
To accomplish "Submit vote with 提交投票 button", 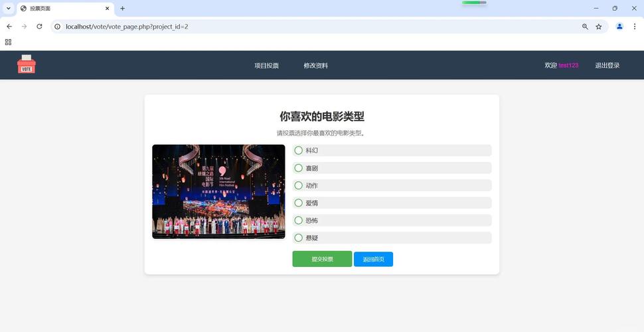I will pyautogui.click(x=322, y=259).
